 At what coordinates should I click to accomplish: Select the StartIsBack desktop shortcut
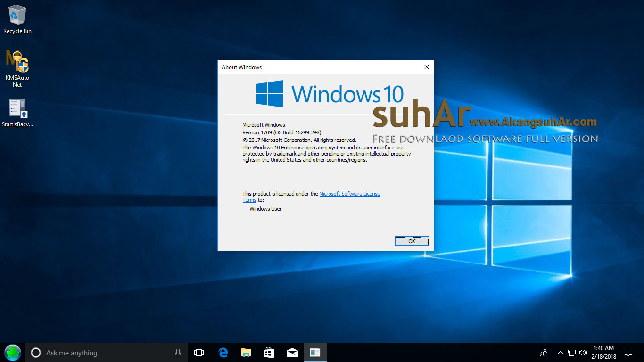coord(17,114)
